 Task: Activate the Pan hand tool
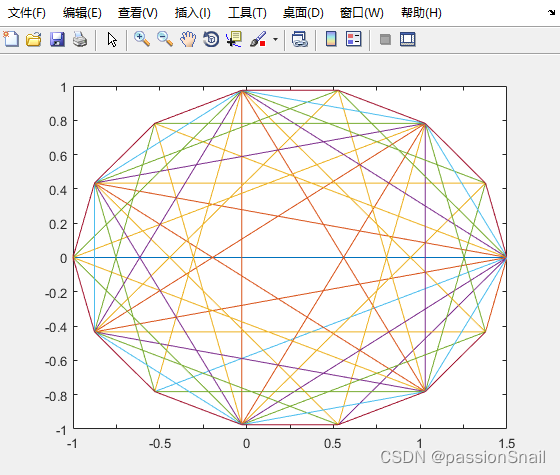pos(188,39)
